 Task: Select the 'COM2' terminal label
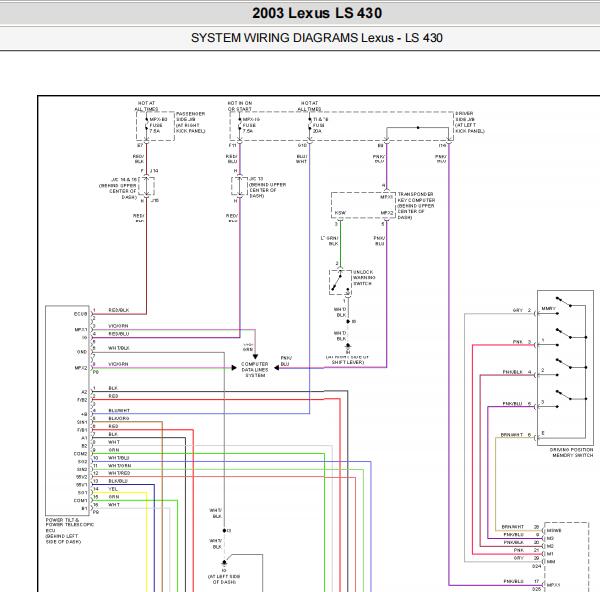(x=80, y=454)
